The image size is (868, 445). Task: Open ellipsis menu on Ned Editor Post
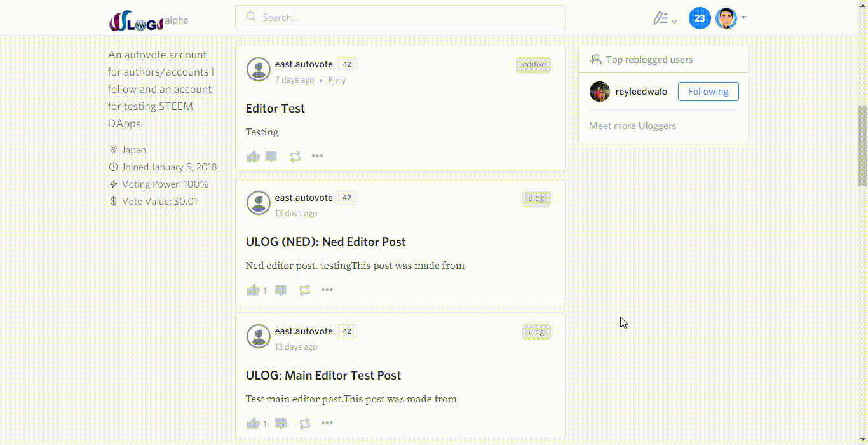327,289
